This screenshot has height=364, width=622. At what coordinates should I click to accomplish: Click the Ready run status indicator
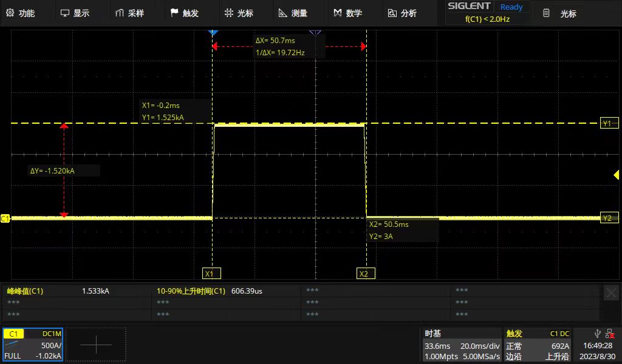[511, 7]
